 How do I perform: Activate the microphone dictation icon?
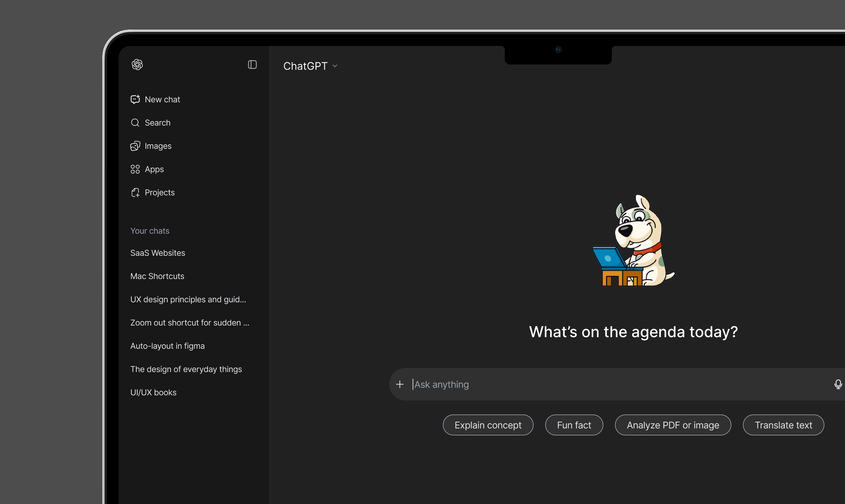click(x=838, y=384)
